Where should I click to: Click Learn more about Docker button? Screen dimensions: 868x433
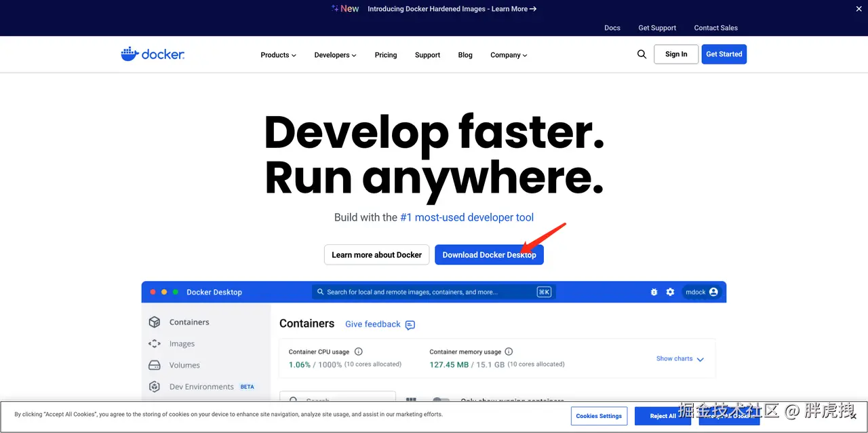pos(376,255)
